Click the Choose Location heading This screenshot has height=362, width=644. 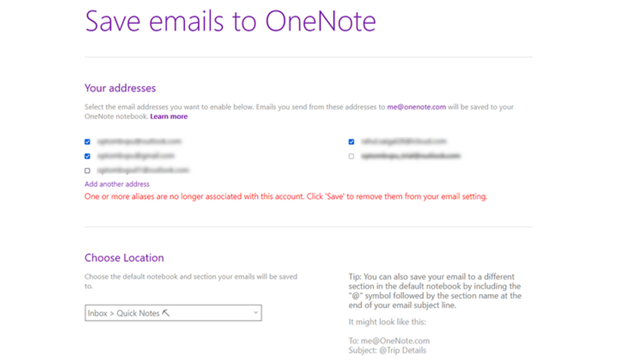pos(124,258)
